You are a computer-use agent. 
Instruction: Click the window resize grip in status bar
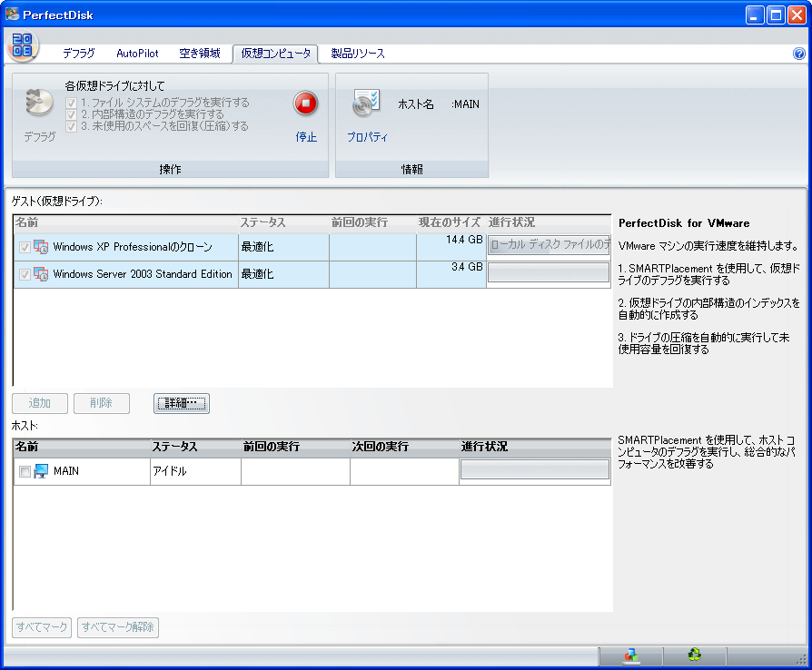pyautogui.click(x=801, y=658)
